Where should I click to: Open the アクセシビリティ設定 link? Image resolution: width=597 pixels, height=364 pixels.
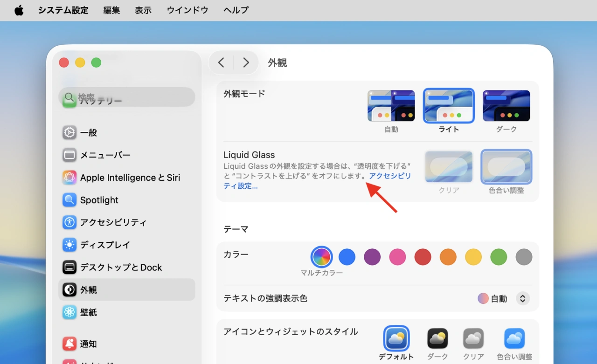[390, 176]
